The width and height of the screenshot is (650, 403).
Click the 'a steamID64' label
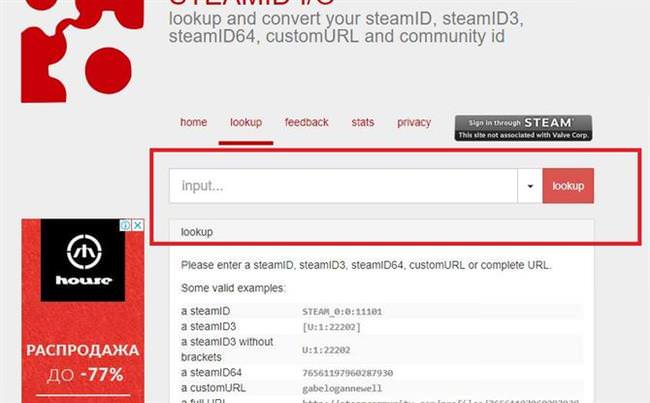211,372
